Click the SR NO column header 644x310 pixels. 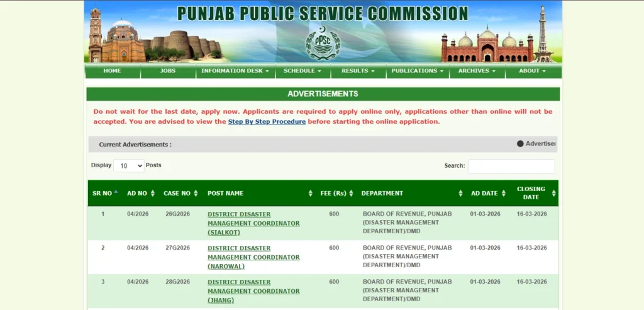[103, 194]
